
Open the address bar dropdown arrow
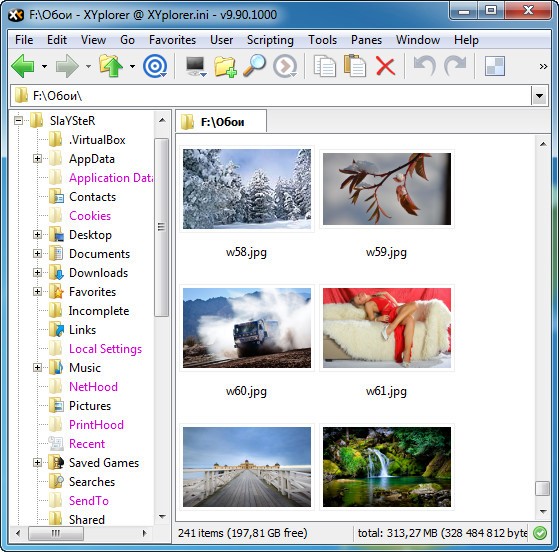click(539, 96)
